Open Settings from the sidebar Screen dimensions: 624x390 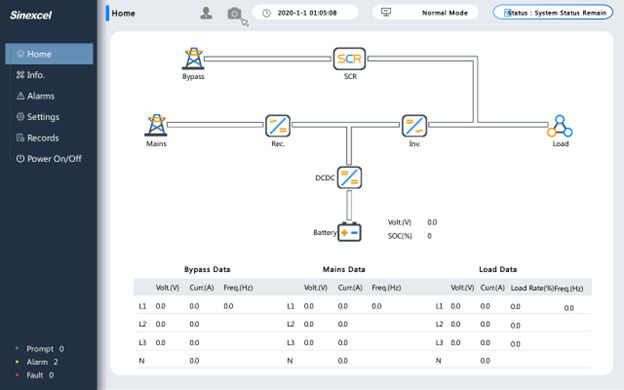click(38, 117)
